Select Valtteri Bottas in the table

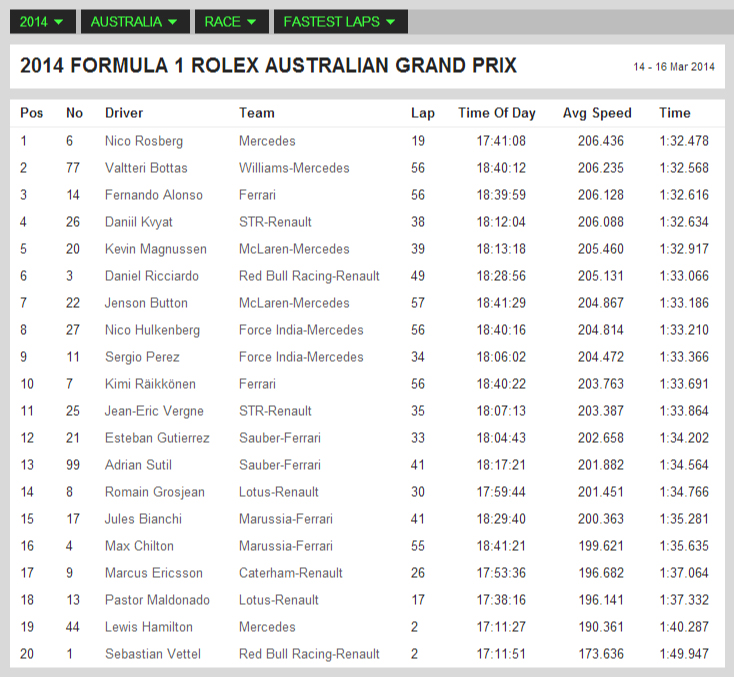click(x=146, y=168)
